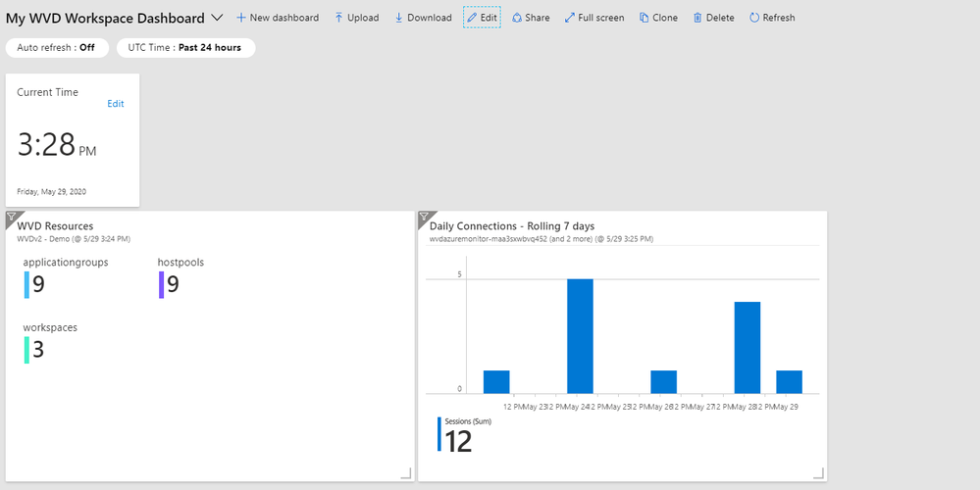Click the workspaces label
This screenshot has height=490, width=980.
coord(50,327)
